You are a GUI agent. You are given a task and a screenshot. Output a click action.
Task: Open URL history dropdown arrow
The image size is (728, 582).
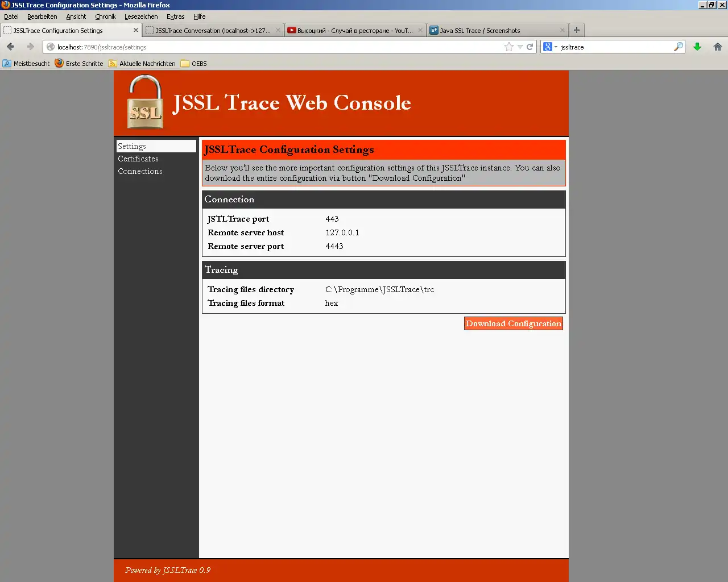[520, 47]
